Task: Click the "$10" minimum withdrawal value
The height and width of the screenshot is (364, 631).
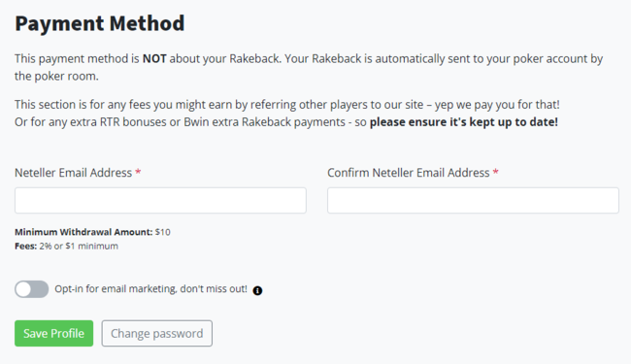Action: [162, 232]
